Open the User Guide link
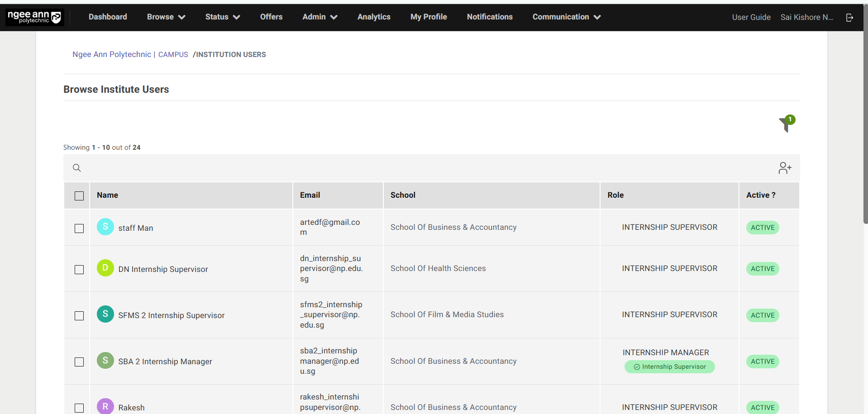Image resolution: width=868 pixels, height=414 pixels. pyautogui.click(x=751, y=17)
